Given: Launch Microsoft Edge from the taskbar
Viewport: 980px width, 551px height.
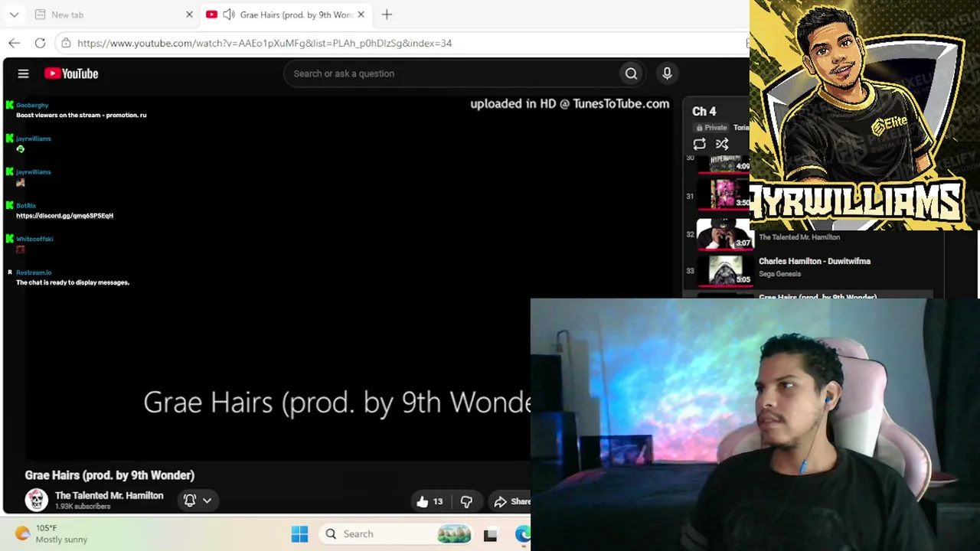Looking at the screenshot, I should (522, 534).
